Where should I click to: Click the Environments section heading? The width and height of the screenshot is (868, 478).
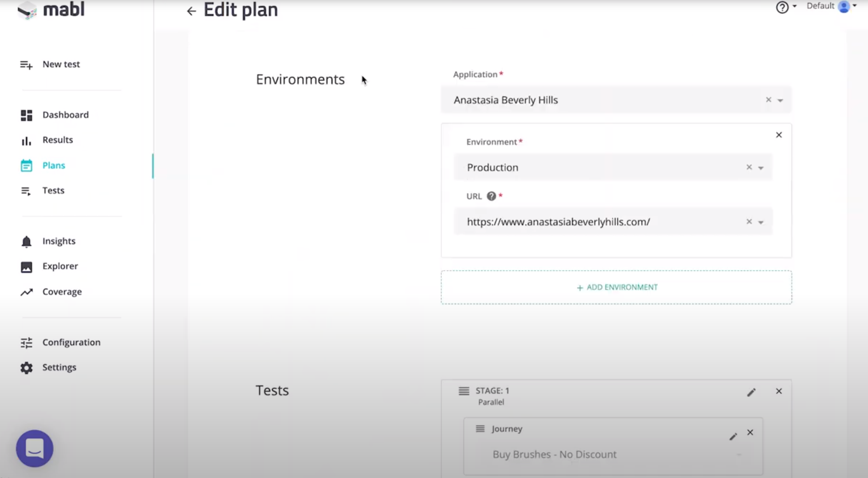(300, 79)
